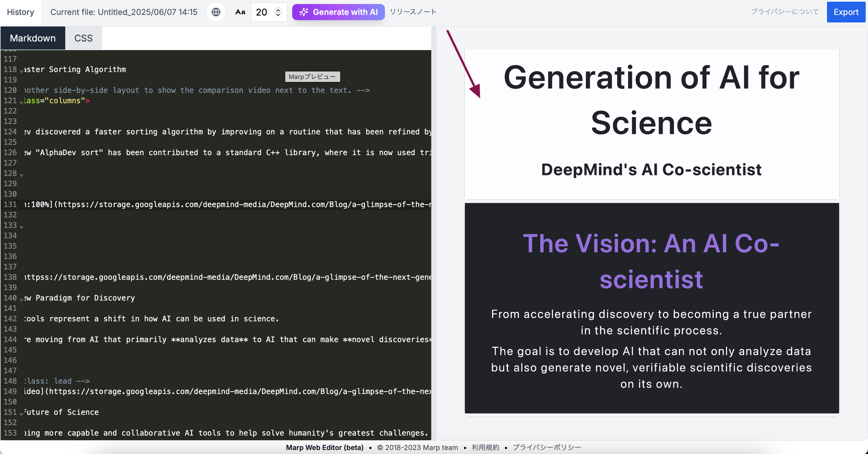Adjust the font size stepper arrows
Image resolution: width=868 pixels, height=454 pixels.
pos(278,12)
